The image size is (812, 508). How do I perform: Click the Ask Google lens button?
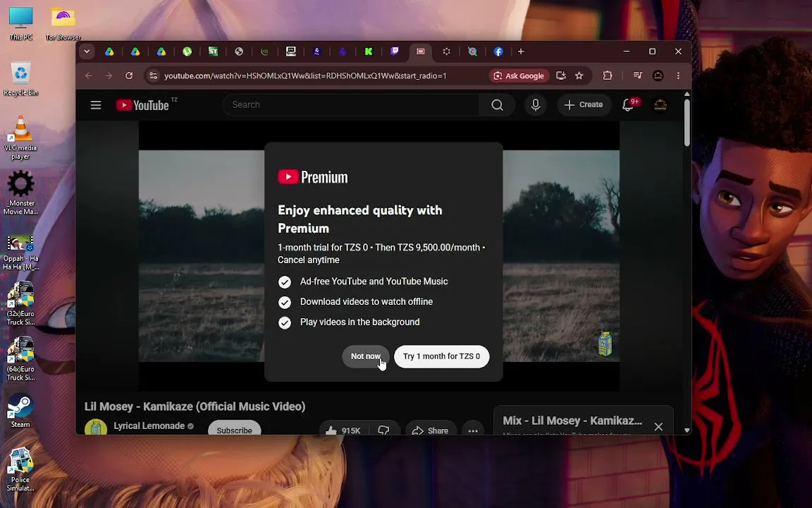pyautogui.click(x=519, y=75)
